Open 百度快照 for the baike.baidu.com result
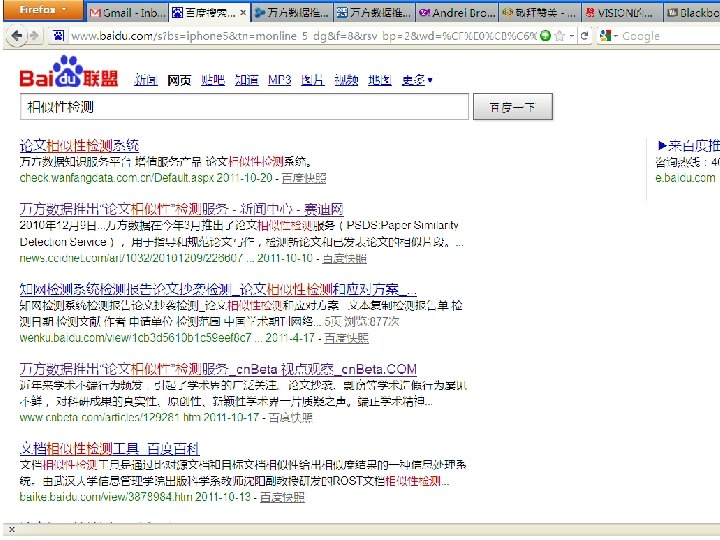The image size is (720, 540). point(282,497)
